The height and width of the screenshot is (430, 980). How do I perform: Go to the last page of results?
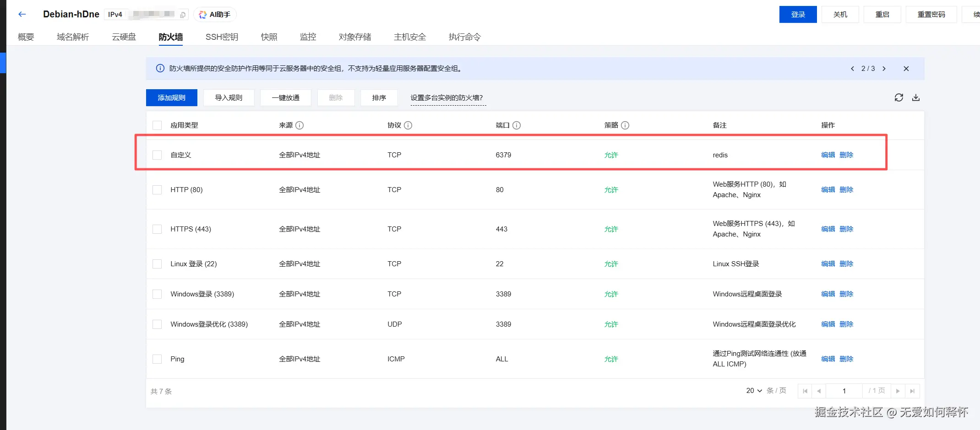912,391
